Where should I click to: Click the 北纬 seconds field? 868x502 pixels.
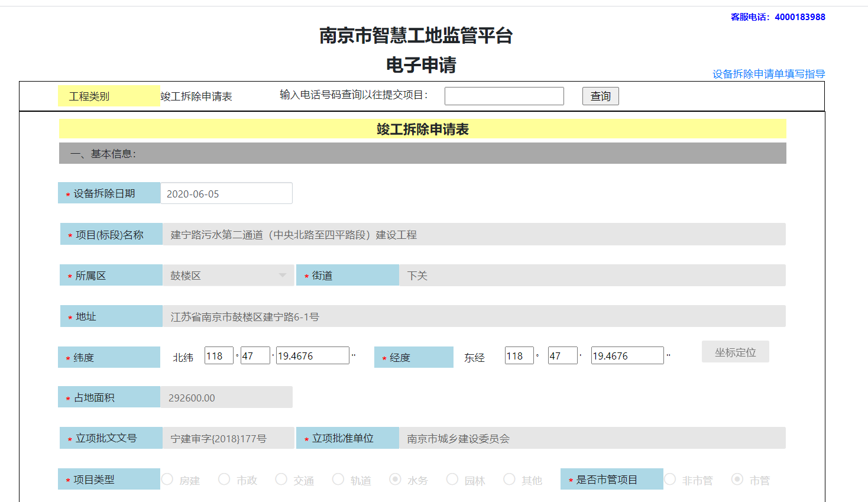click(x=313, y=355)
